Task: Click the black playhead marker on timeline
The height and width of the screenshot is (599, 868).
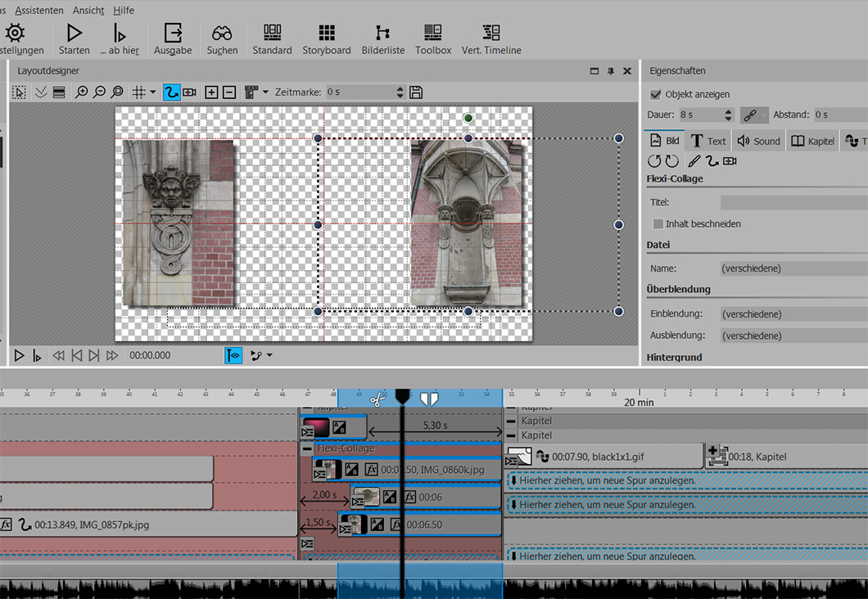Action: point(402,397)
